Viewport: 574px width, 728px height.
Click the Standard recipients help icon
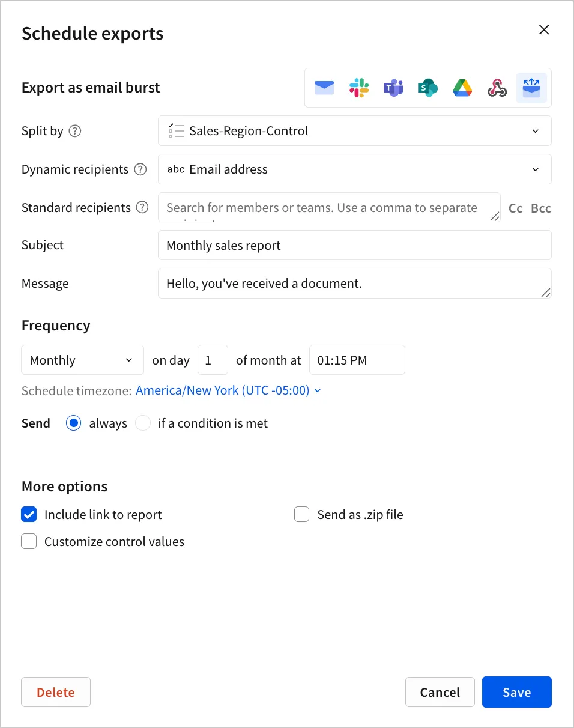coord(142,208)
